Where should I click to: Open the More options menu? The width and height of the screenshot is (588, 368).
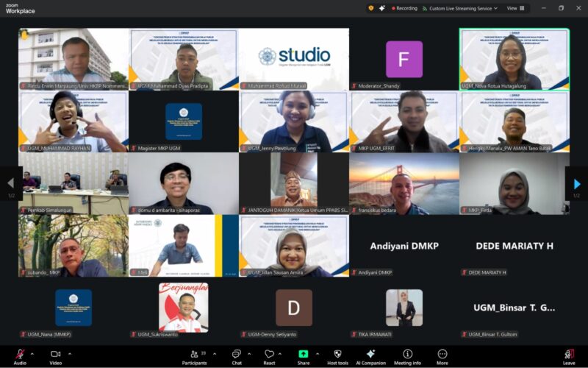pos(442,355)
